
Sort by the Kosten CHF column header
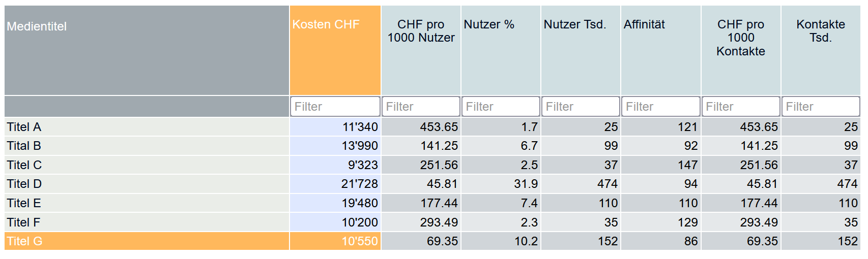coord(326,24)
